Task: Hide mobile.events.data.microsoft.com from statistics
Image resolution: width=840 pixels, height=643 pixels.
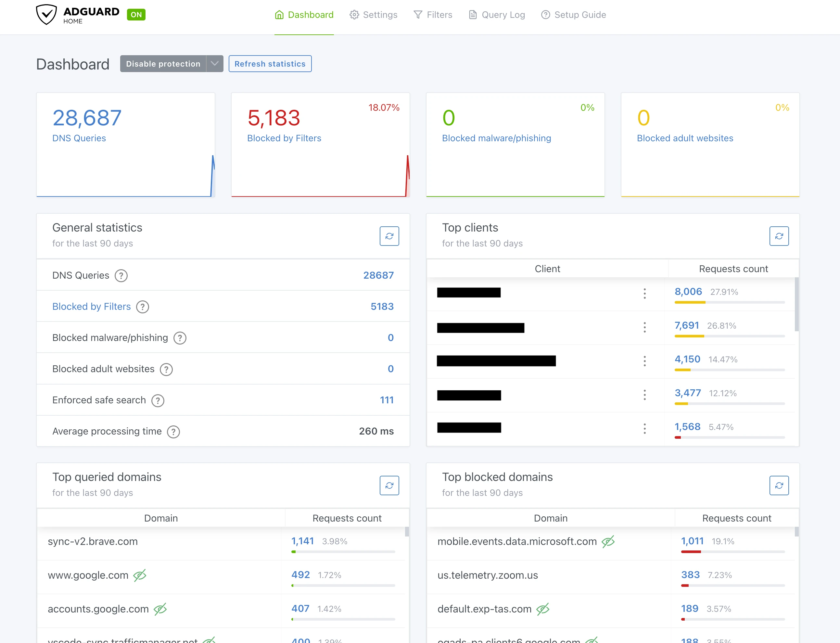Action: (609, 541)
